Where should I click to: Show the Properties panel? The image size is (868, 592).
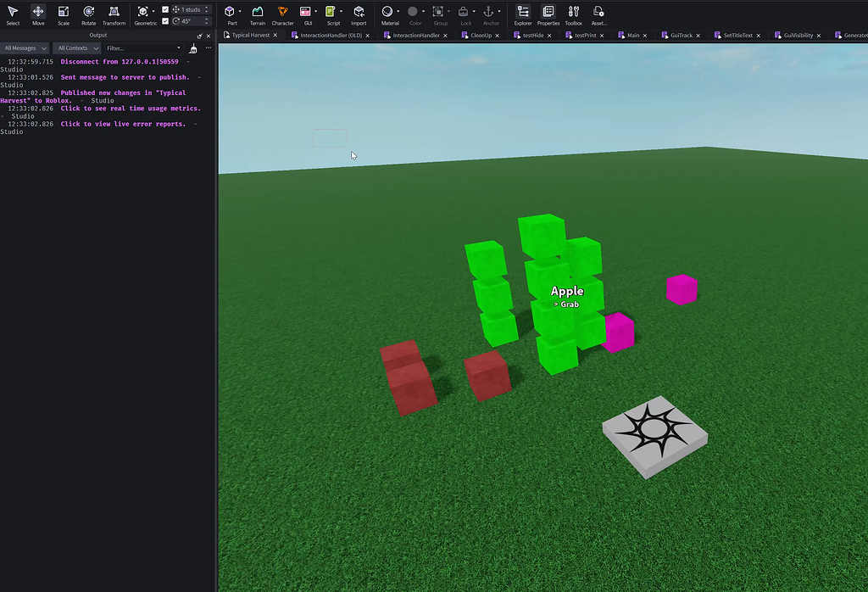pyautogui.click(x=548, y=15)
